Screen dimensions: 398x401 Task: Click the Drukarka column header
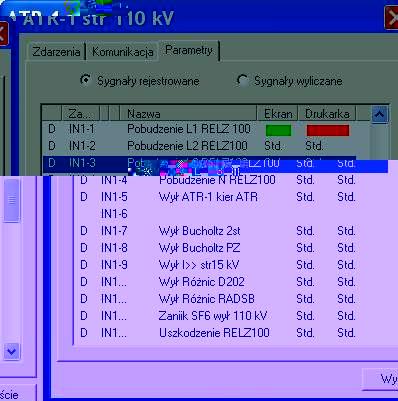[327, 114]
